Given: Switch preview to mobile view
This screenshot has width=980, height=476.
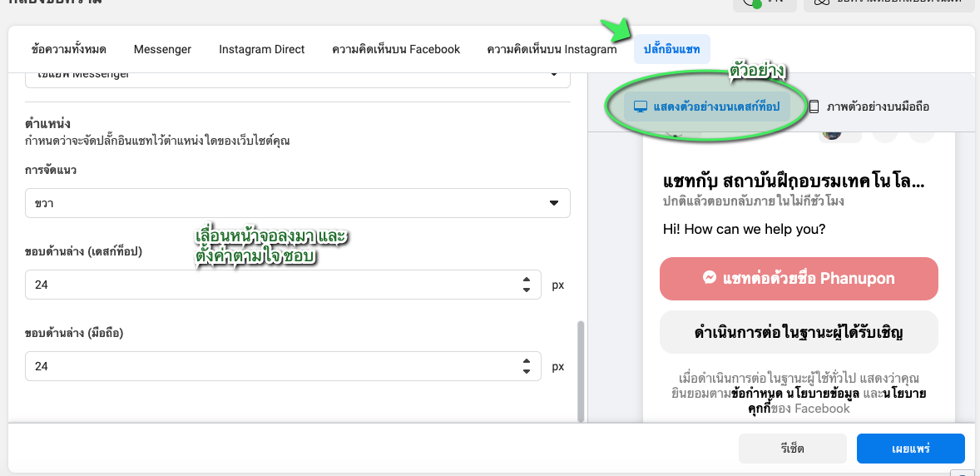Looking at the screenshot, I should pos(869,107).
